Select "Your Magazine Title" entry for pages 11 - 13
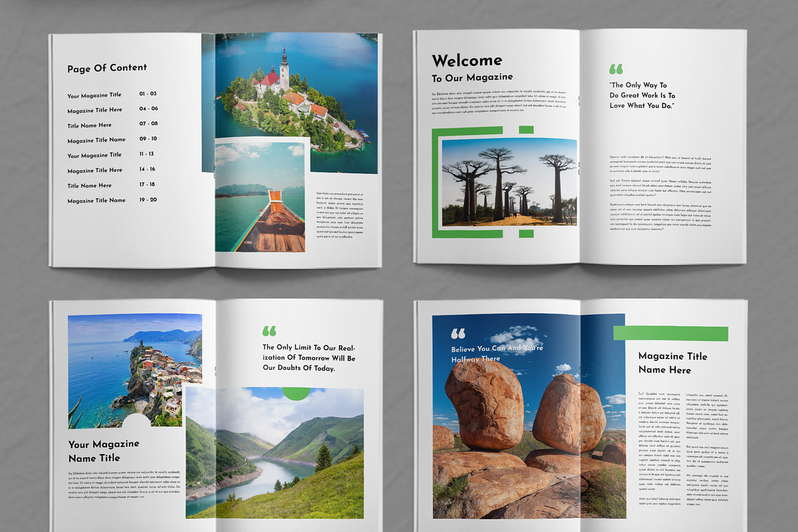Viewport: 798px width, 532px height. click(x=94, y=155)
